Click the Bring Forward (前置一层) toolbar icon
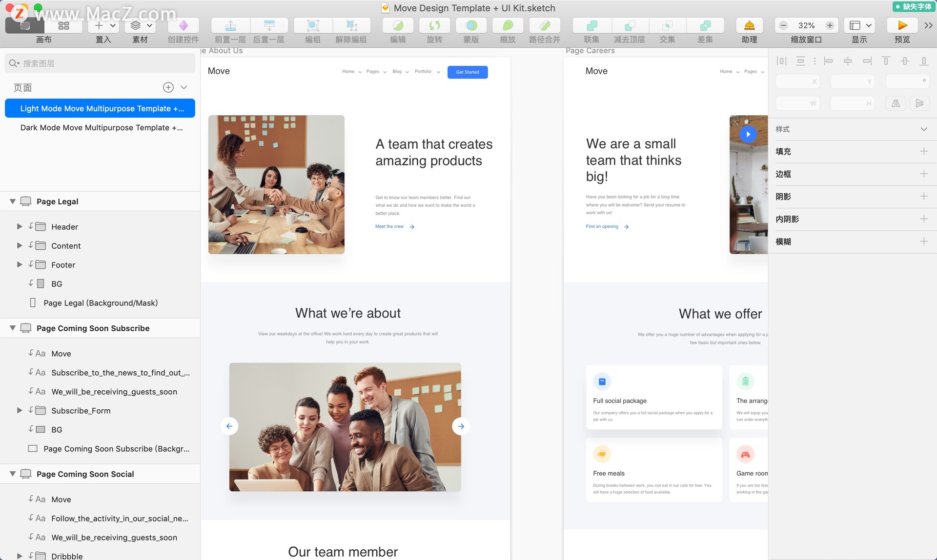 click(x=230, y=25)
